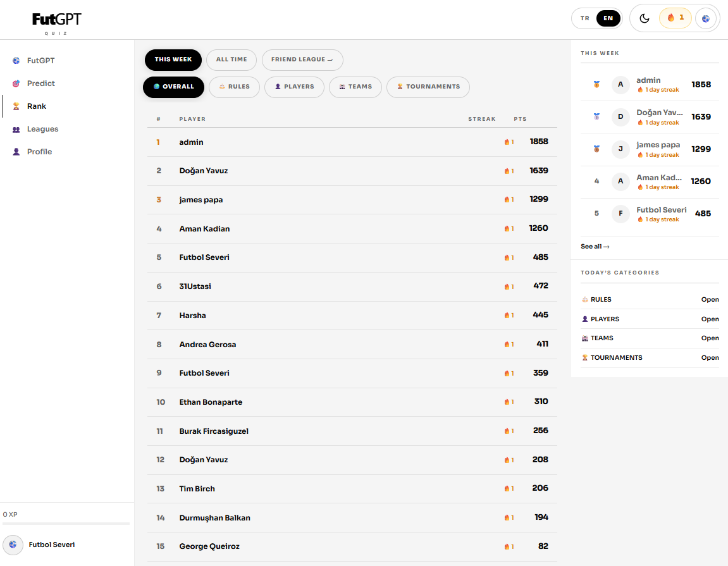Click silver medal icon beside Doğan Yav...
The width and height of the screenshot is (728, 566).
click(596, 116)
